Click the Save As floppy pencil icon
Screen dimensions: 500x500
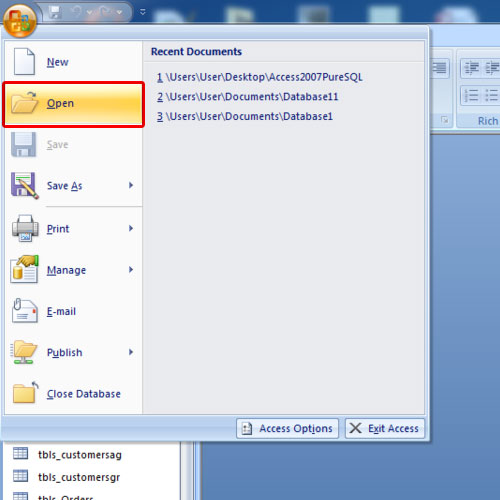click(x=25, y=186)
